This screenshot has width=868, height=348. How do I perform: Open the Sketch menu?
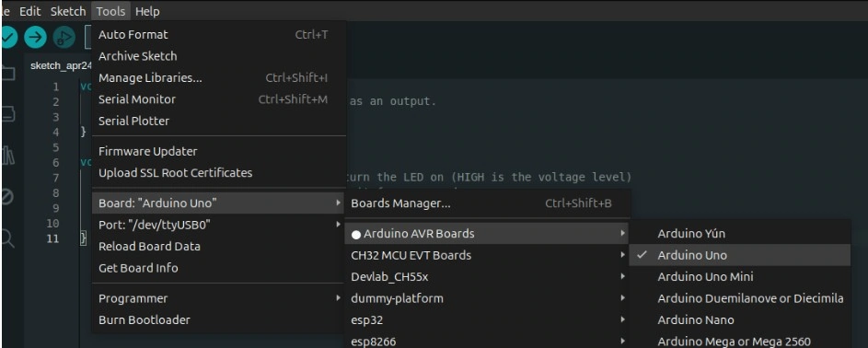pos(68,11)
